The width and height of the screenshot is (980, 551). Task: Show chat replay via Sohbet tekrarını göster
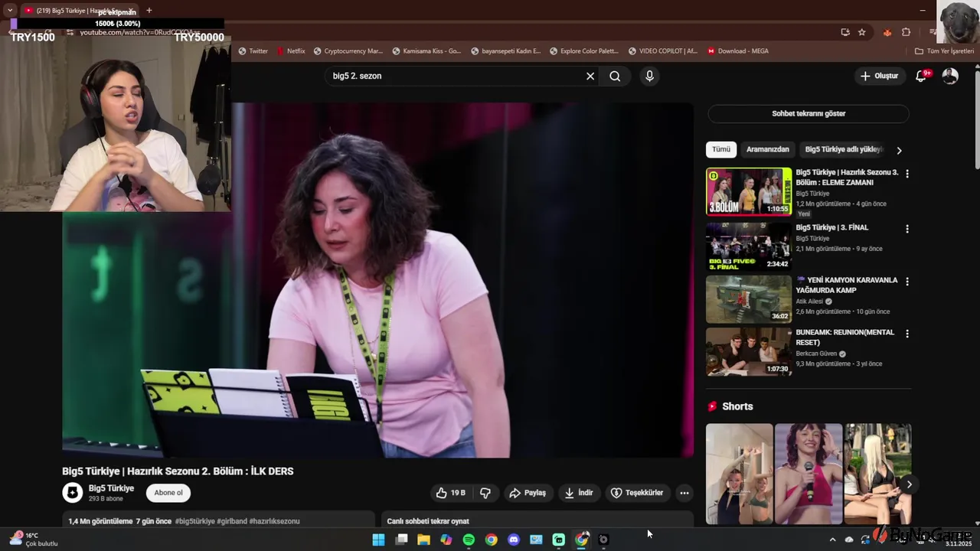[808, 113]
